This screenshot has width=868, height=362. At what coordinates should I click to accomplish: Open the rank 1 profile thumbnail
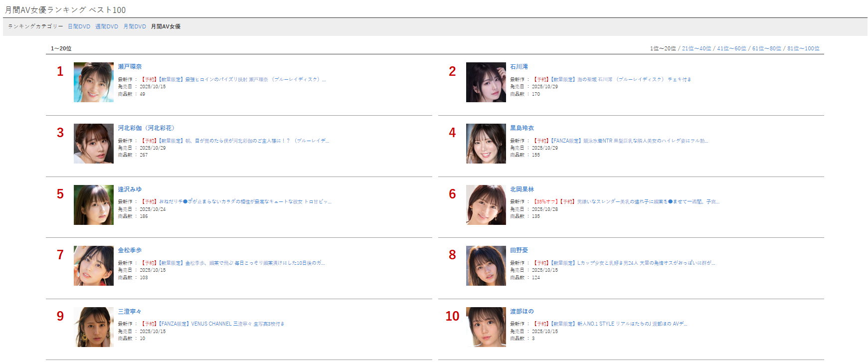click(94, 82)
